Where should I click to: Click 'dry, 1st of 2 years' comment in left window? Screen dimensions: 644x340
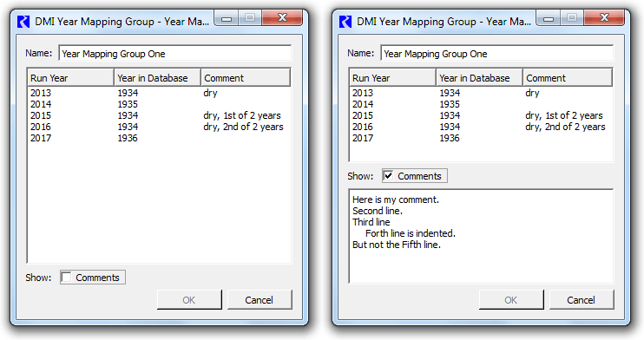(242, 115)
